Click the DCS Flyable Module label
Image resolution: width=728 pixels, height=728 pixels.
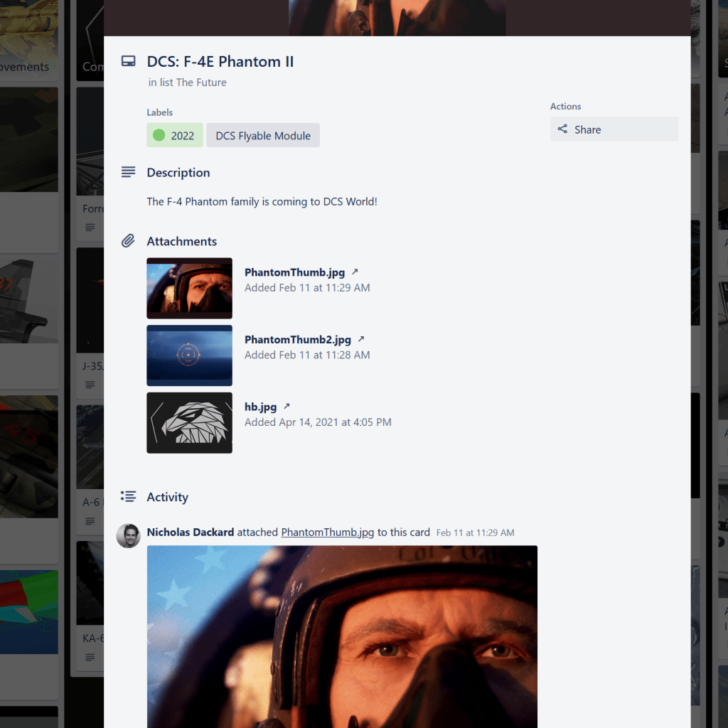tap(263, 135)
